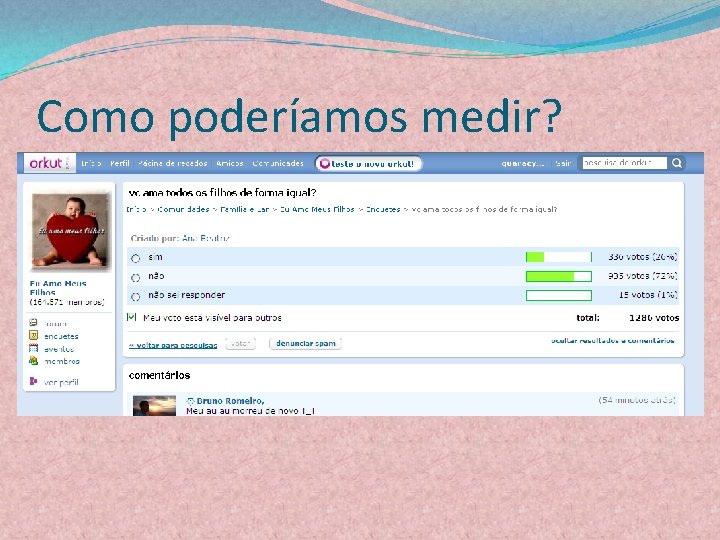
Task: Select the 'sim' radio option
Action: (x=135, y=258)
